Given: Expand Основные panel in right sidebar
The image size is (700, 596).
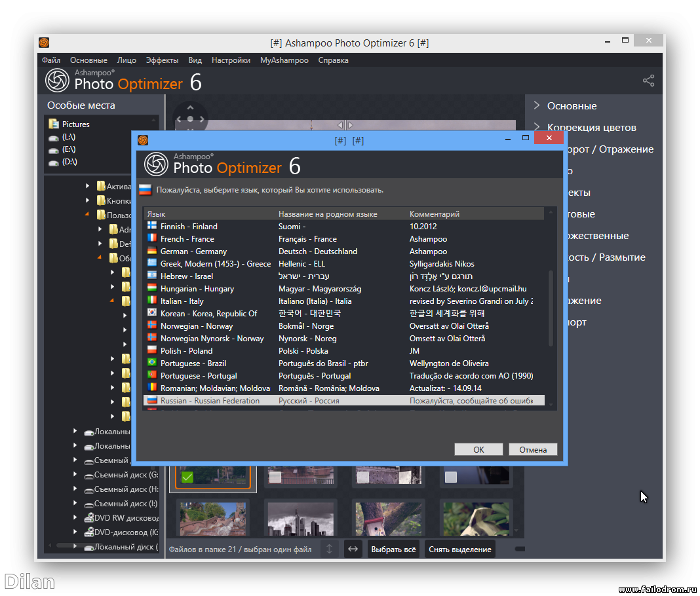Looking at the screenshot, I should tap(537, 105).
